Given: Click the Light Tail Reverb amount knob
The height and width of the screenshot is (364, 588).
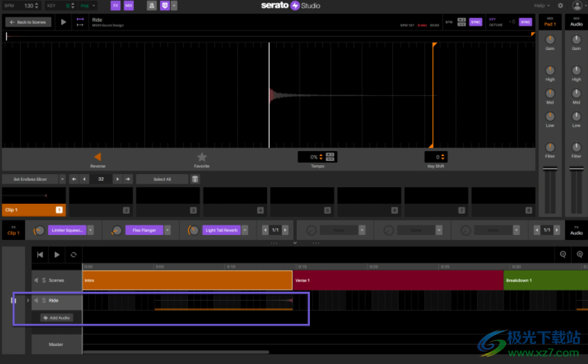Looking at the screenshot, I should point(193,230).
